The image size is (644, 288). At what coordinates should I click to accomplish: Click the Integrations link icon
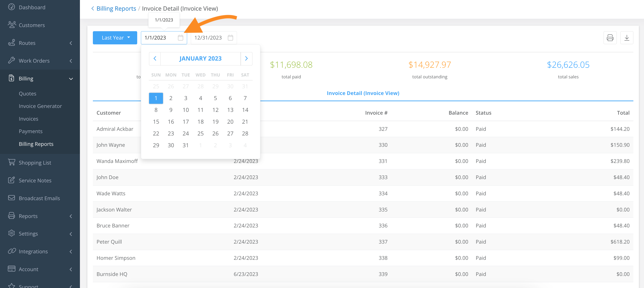(x=12, y=251)
